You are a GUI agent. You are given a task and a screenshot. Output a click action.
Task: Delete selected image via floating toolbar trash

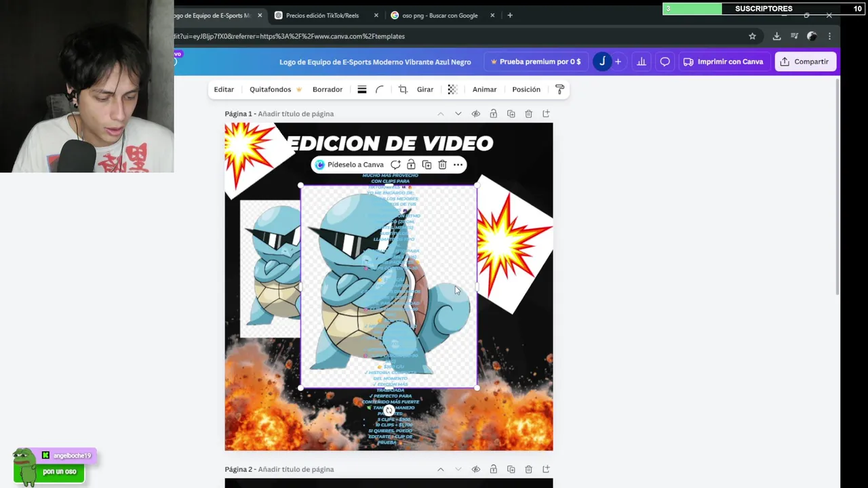pyautogui.click(x=442, y=165)
